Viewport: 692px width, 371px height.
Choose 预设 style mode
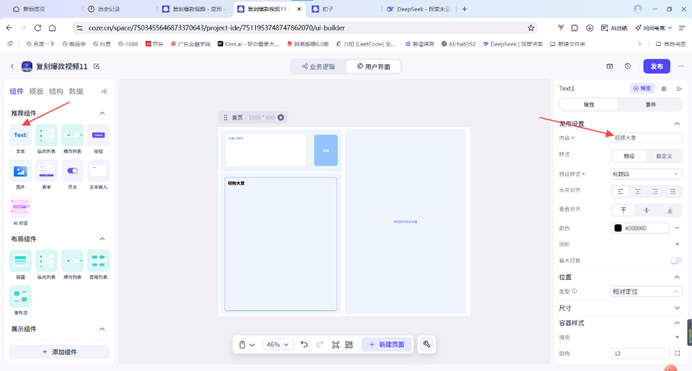pyautogui.click(x=628, y=156)
